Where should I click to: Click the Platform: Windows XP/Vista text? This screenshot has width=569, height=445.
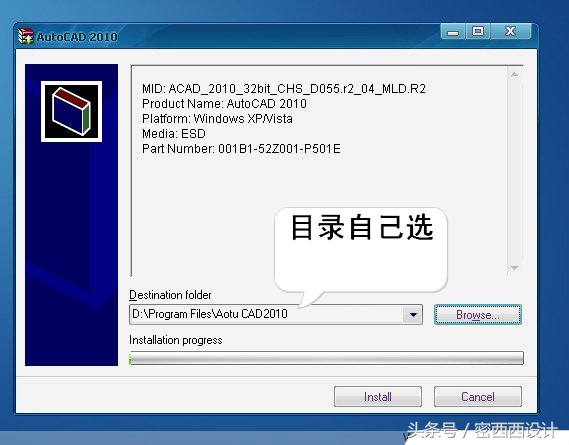coord(217,119)
